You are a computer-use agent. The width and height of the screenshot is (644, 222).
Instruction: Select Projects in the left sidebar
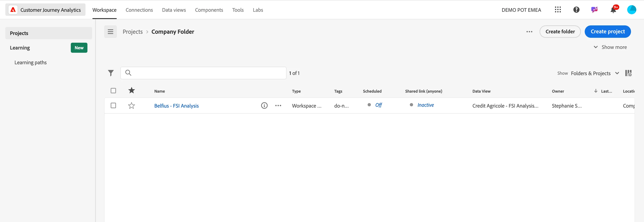pos(48,33)
